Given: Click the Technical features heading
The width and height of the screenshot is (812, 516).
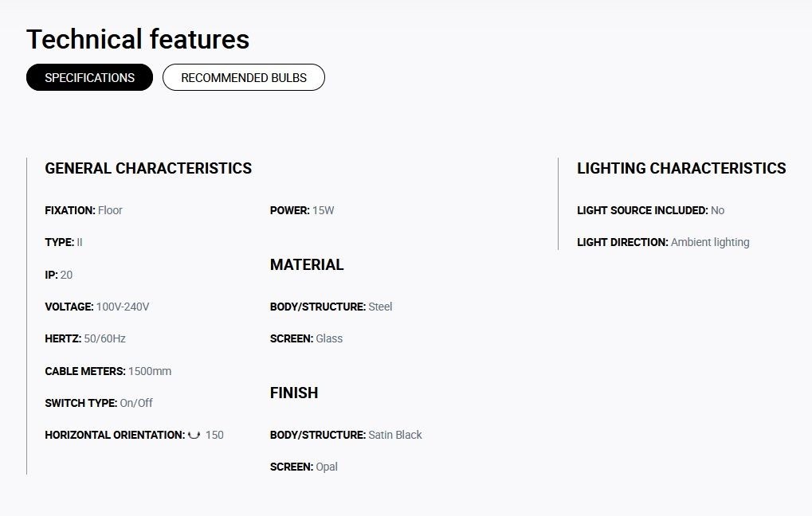Looking at the screenshot, I should (138, 39).
